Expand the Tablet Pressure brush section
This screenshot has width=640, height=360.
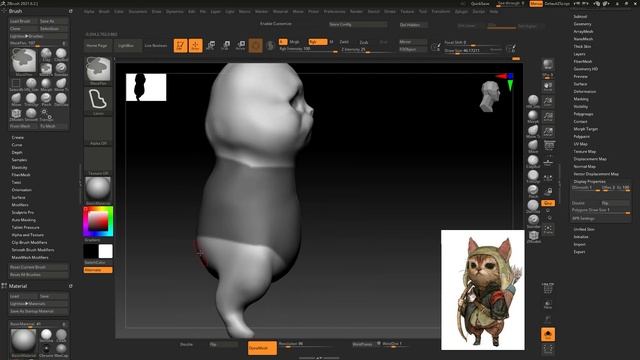[x=25, y=227]
